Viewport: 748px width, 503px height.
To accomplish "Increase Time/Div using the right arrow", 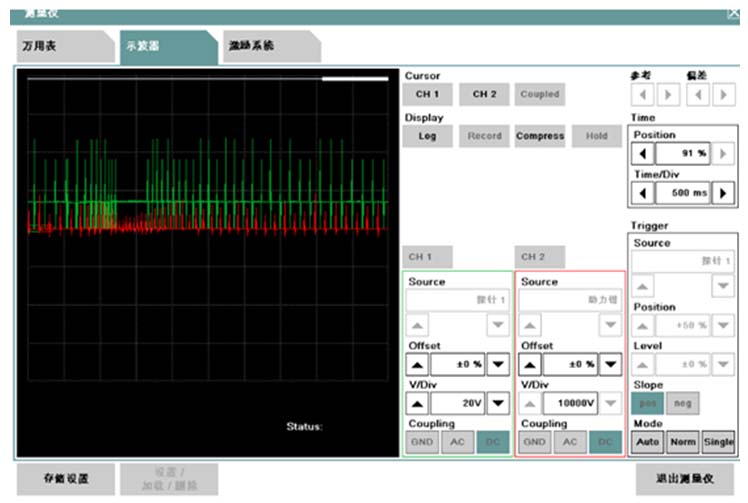I will (723, 192).
